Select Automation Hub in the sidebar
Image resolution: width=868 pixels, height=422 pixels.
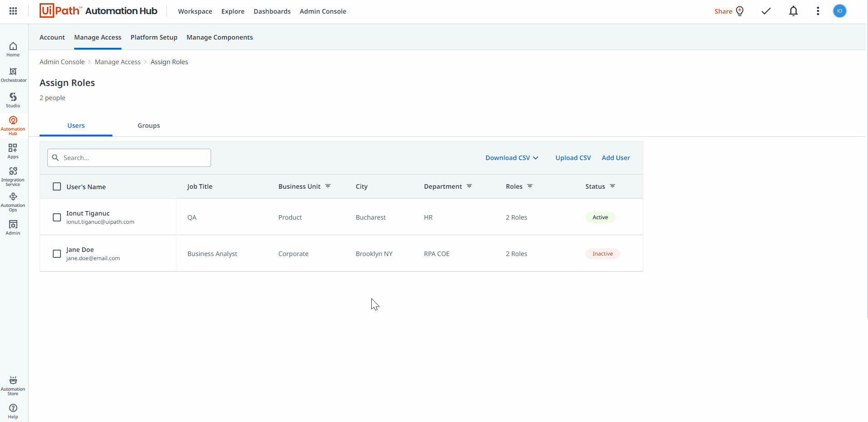(13, 126)
